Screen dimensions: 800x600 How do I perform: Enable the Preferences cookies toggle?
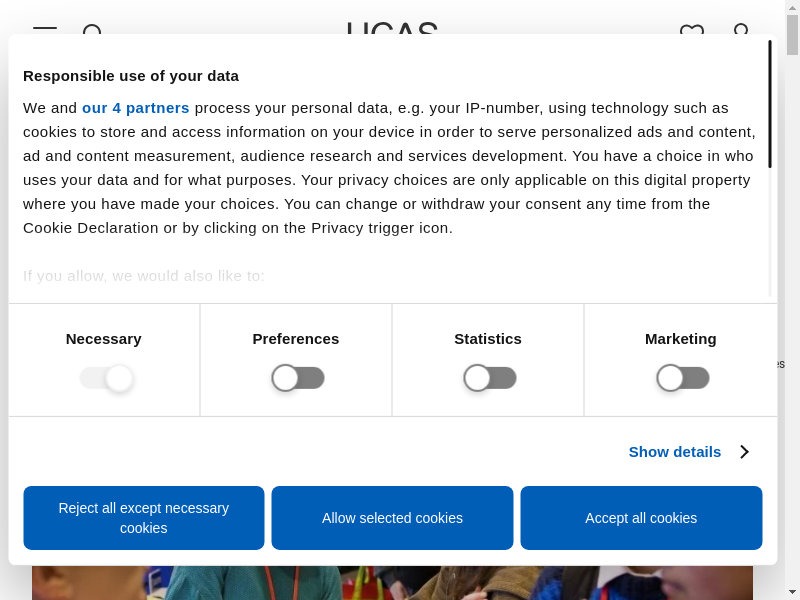tap(298, 378)
